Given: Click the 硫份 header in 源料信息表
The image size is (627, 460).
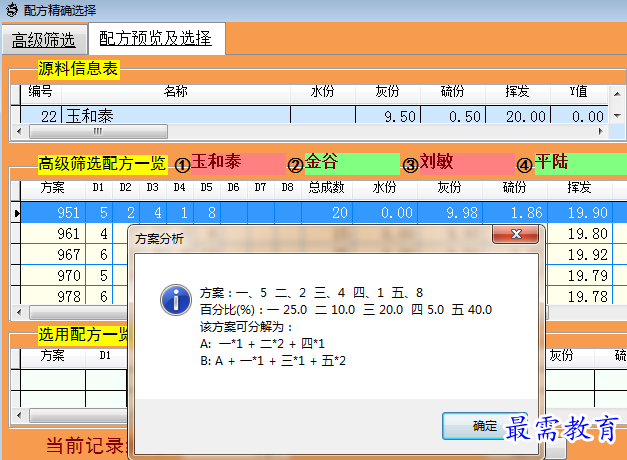Looking at the screenshot, I should 453,92.
